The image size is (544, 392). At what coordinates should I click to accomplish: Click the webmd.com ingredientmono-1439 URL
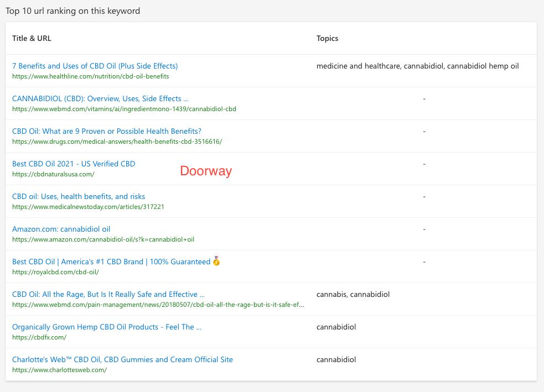(x=124, y=109)
